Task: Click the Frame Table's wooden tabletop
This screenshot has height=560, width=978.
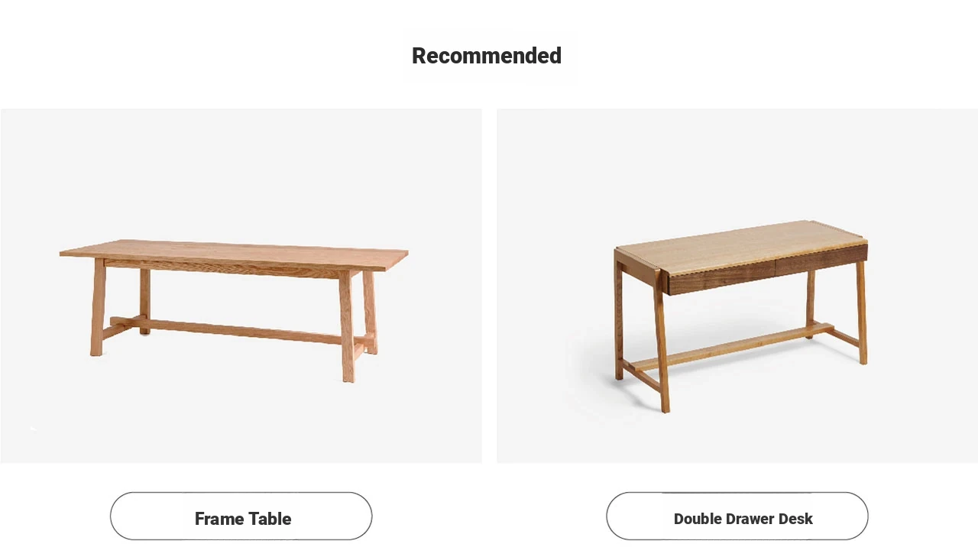Action: point(234,254)
